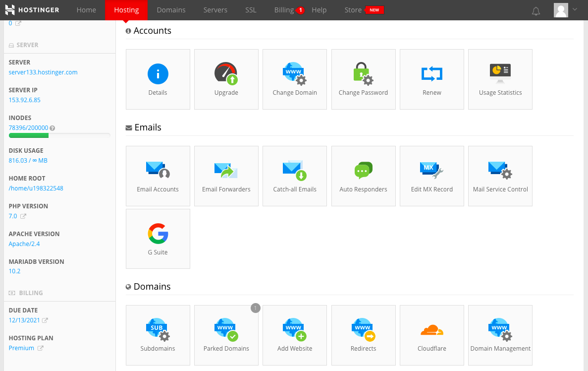Viewport: 588px width, 371px height.
Task: Open the SSL navigation item
Action: pyautogui.click(x=251, y=10)
